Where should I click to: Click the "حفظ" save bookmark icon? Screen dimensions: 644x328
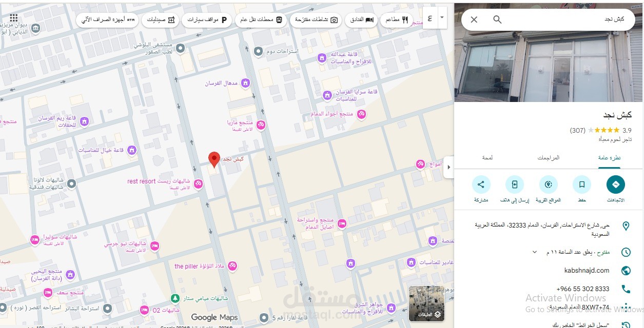coord(582,184)
